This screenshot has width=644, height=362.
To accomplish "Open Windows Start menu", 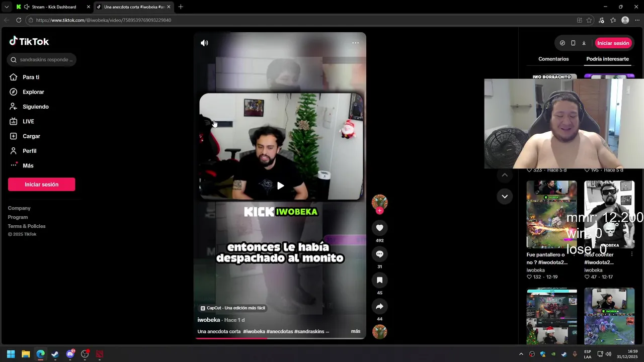I will (x=11, y=354).
